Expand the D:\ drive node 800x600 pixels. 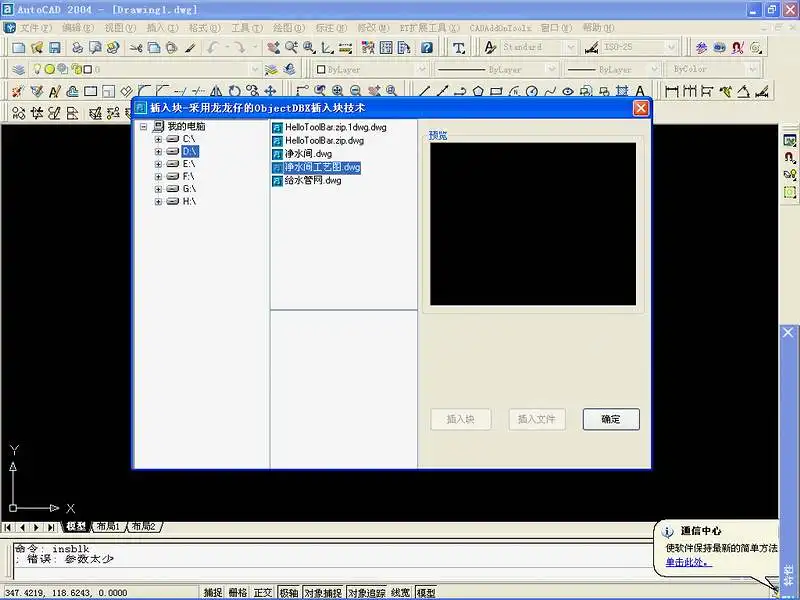(158, 152)
